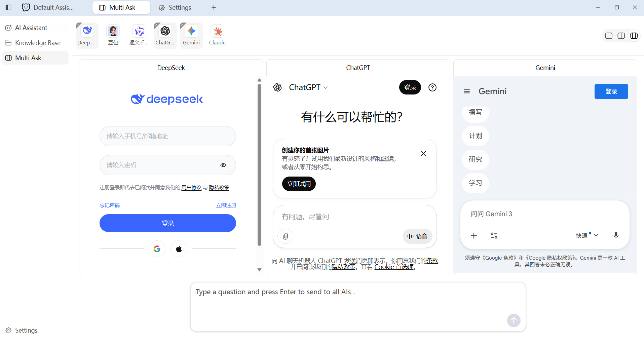Screen dimensions: 644x342
Task: Switch to the Multi Ask tab
Action: click(x=121, y=7)
